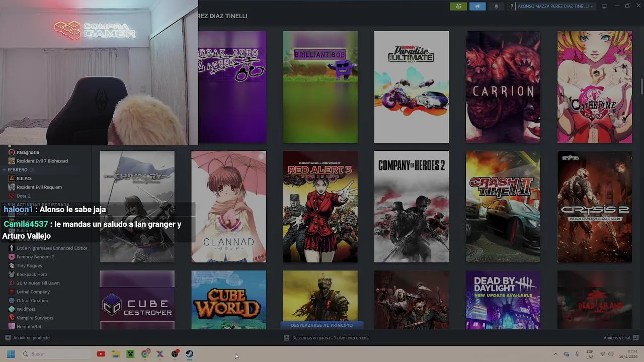Click the Vampire Survivors game icon
The height and width of the screenshot is (362, 644).
click(x=12, y=318)
